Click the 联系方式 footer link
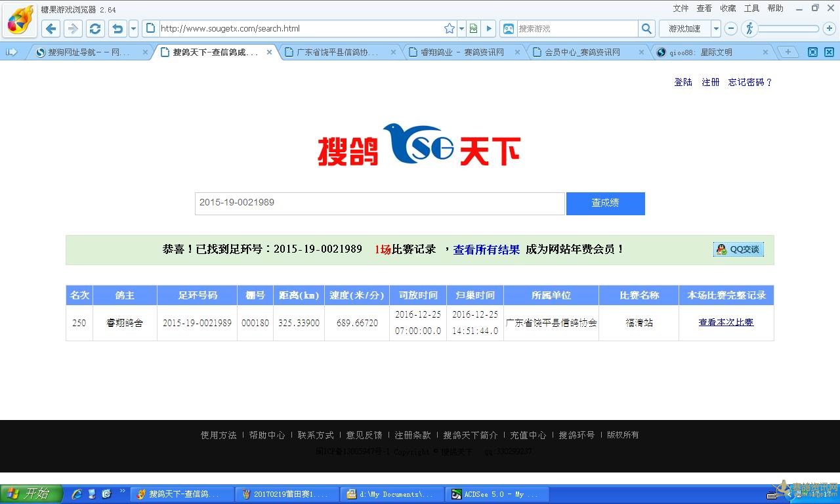840x504 pixels. point(316,435)
